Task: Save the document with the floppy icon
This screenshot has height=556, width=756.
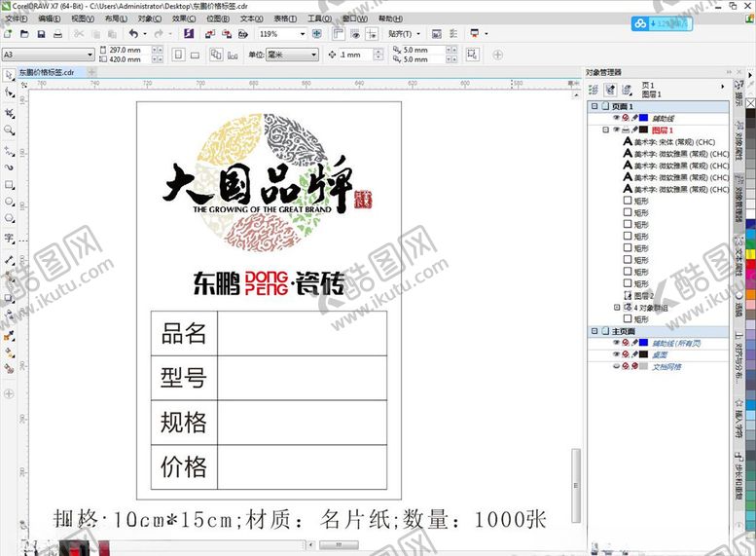Action: (41, 34)
